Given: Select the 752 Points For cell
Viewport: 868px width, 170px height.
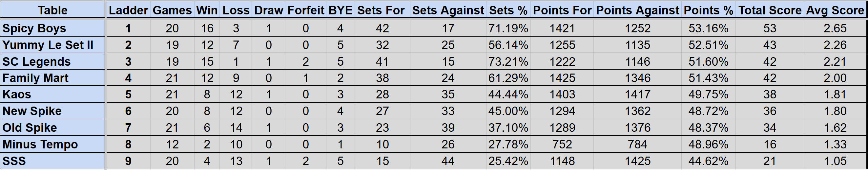Looking at the screenshot, I should click(x=562, y=144).
